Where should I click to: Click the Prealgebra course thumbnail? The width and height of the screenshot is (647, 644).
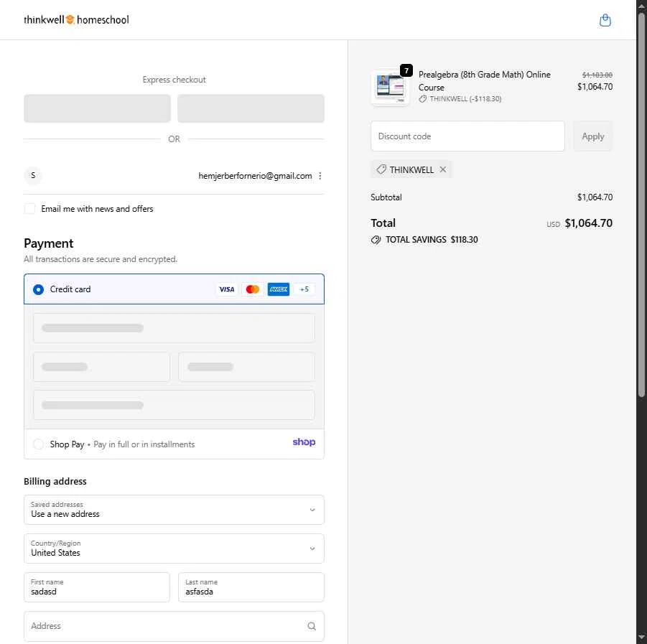[390, 88]
